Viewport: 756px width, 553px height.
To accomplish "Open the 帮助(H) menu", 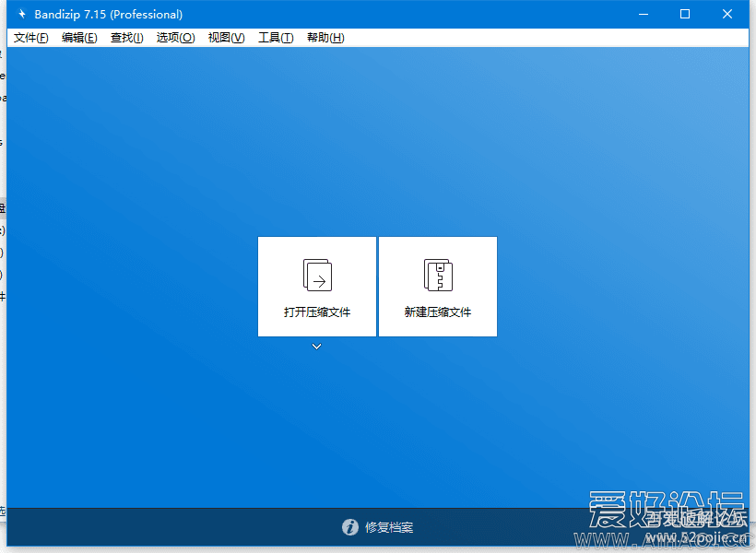I will [x=324, y=38].
